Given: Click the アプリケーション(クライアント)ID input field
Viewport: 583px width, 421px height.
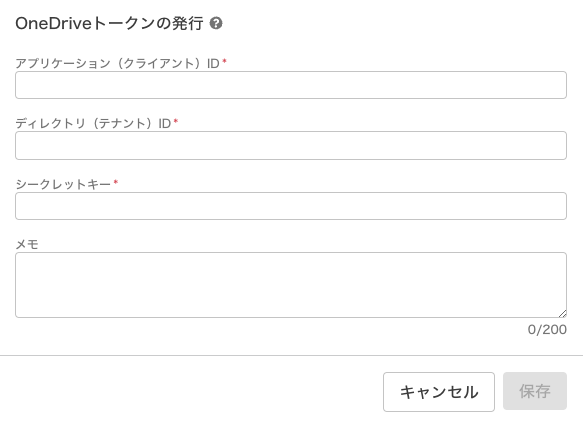Looking at the screenshot, I should (291, 85).
